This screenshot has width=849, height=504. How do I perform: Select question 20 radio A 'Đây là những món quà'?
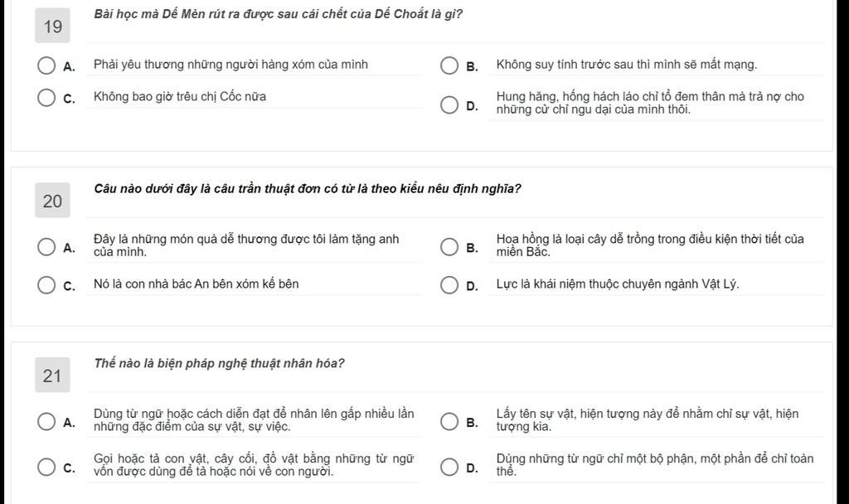coord(46,247)
